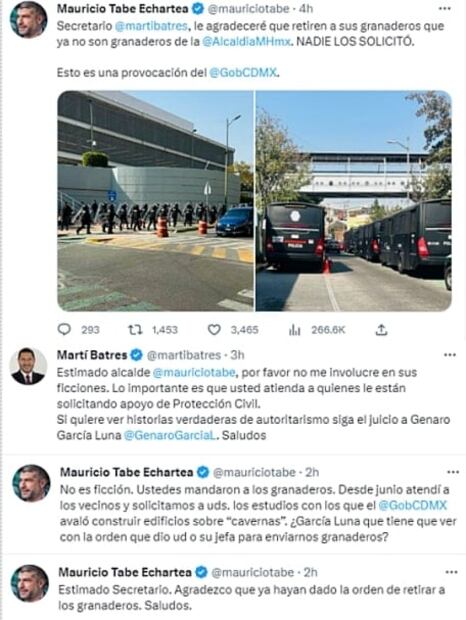This screenshot has height=620, width=466.
Task: Open Martí Batres's display name link
Action: (92, 355)
